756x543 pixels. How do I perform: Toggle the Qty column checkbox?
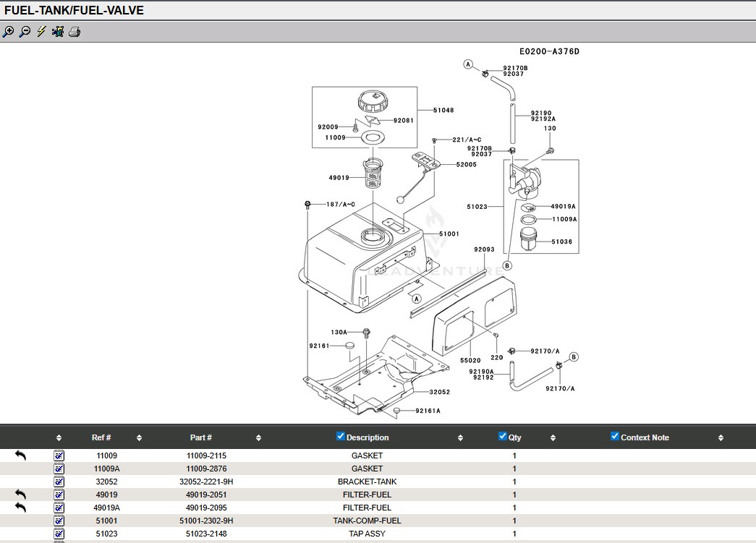click(x=503, y=436)
